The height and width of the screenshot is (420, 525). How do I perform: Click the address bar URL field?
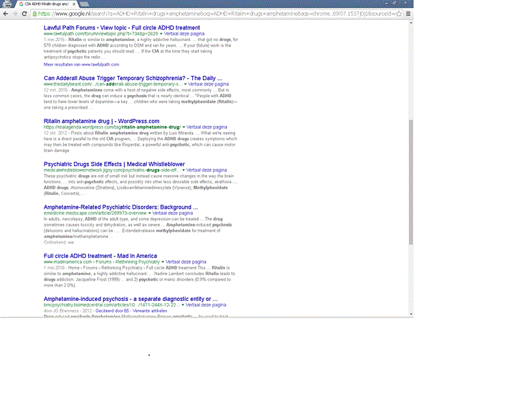(216, 14)
